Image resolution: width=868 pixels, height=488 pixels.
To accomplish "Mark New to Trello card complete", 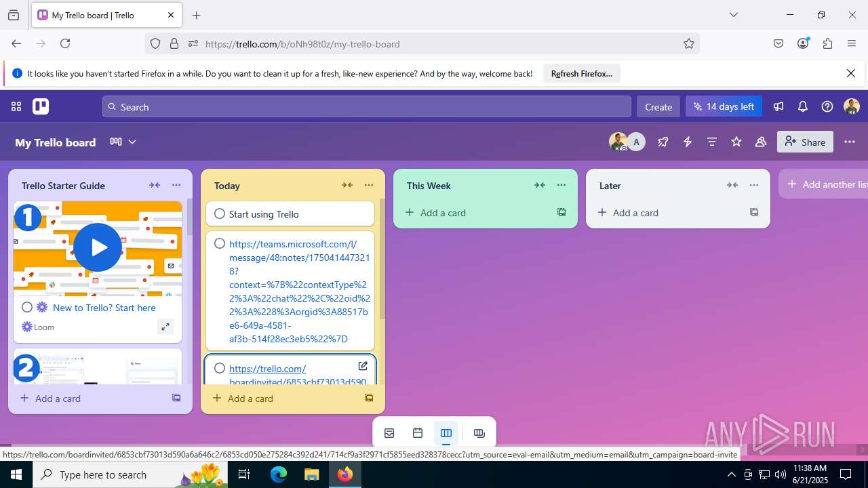I will (x=27, y=307).
